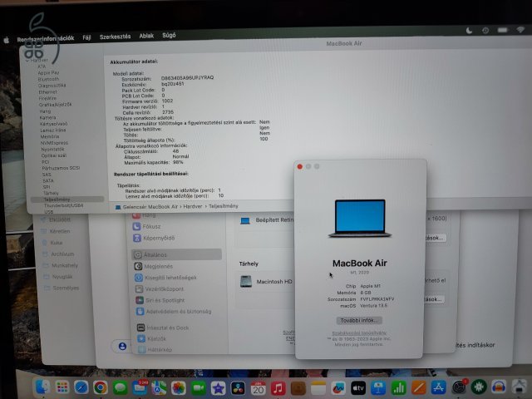Select Memória in hardware list

[50, 136]
